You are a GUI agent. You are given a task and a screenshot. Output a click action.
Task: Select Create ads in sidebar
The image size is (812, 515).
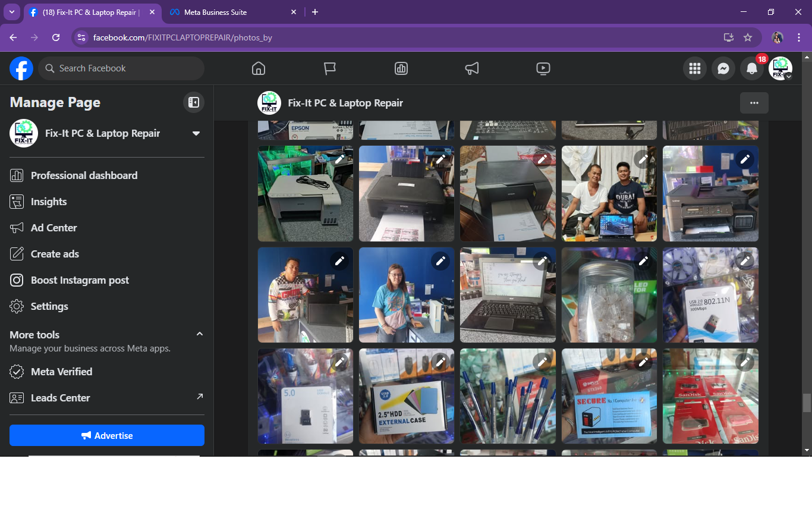click(x=107, y=254)
